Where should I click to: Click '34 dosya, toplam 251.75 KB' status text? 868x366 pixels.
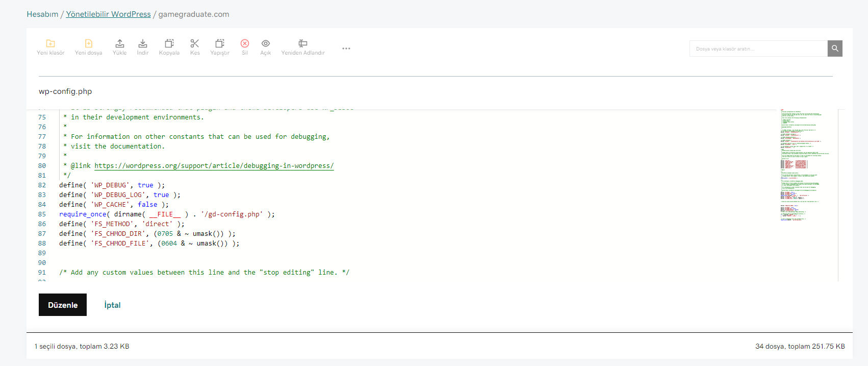point(800,346)
